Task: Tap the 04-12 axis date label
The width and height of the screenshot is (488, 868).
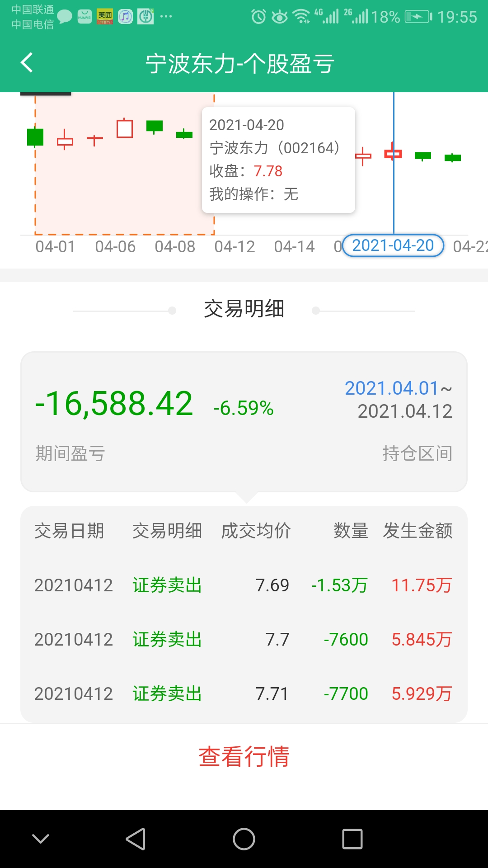Action: [x=235, y=247]
